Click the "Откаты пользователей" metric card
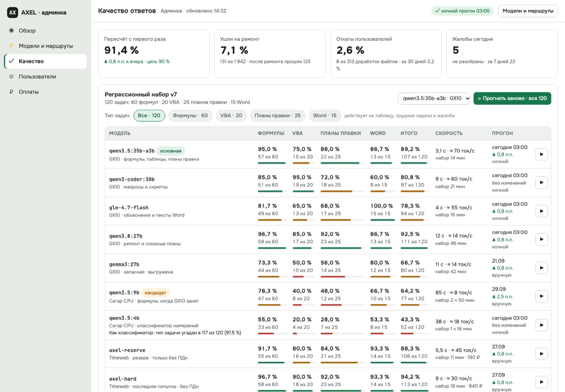Screen dimensions: 565x392 coord(386,54)
